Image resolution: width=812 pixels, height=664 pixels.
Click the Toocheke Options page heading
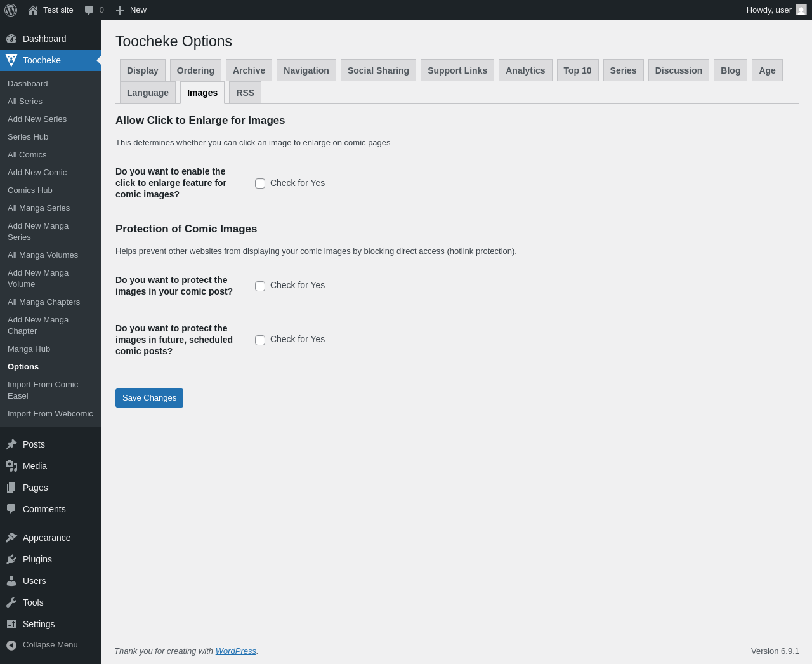[x=174, y=41]
